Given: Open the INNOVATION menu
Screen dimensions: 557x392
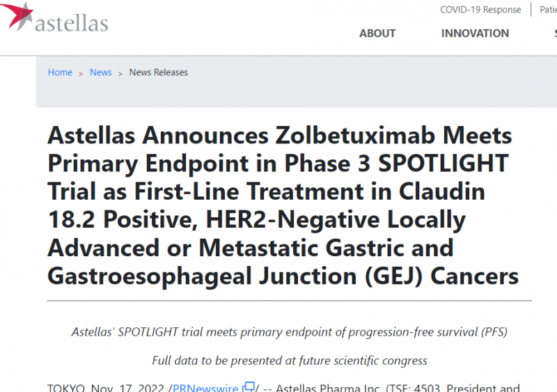Looking at the screenshot, I should 475,33.
